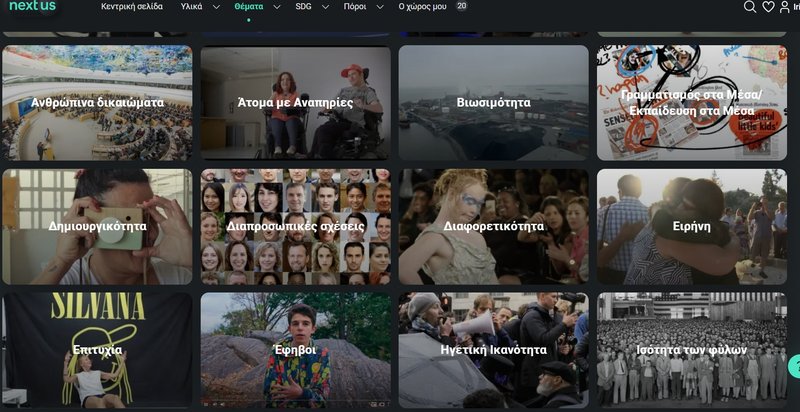Image resolution: width=800 pixels, height=412 pixels.
Task: Choose the Δημιουργικότητα topic card
Action: coord(96,226)
